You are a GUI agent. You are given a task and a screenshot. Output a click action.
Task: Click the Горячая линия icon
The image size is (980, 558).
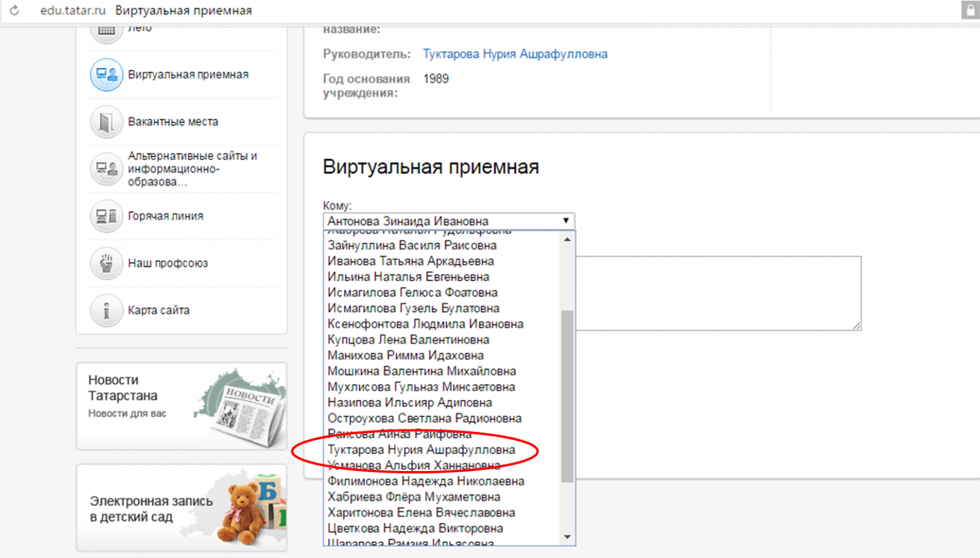[x=106, y=216]
